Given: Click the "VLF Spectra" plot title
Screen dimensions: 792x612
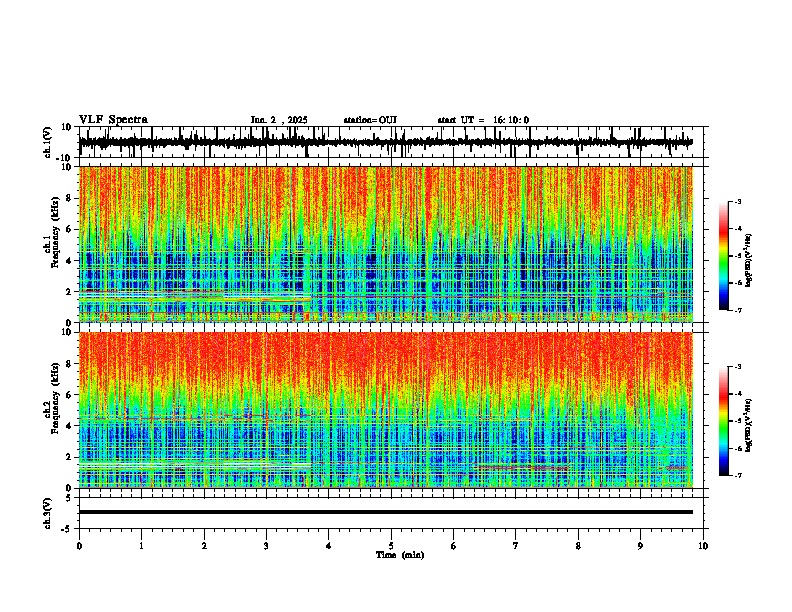Looking at the screenshot, I should coord(113,120).
